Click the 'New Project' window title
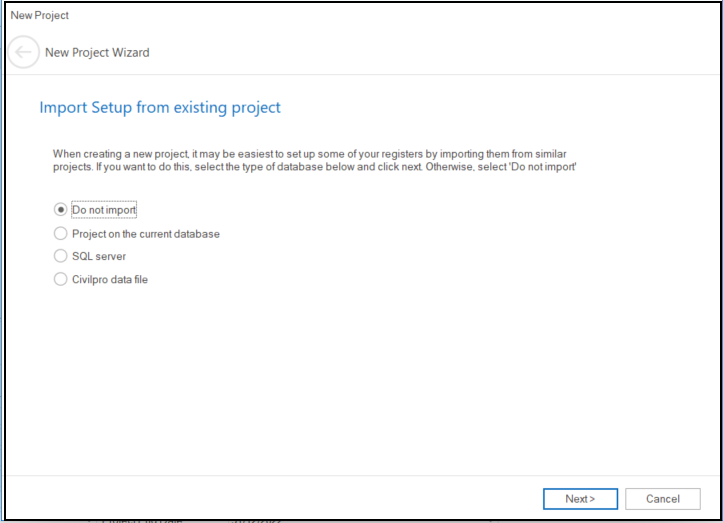723x523 pixels. pyautogui.click(x=40, y=16)
